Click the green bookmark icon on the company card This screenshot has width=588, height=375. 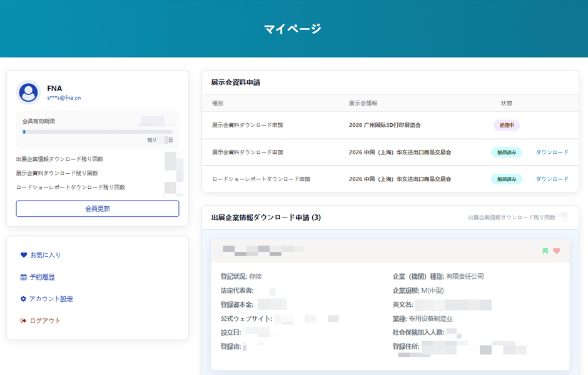click(x=545, y=250)
